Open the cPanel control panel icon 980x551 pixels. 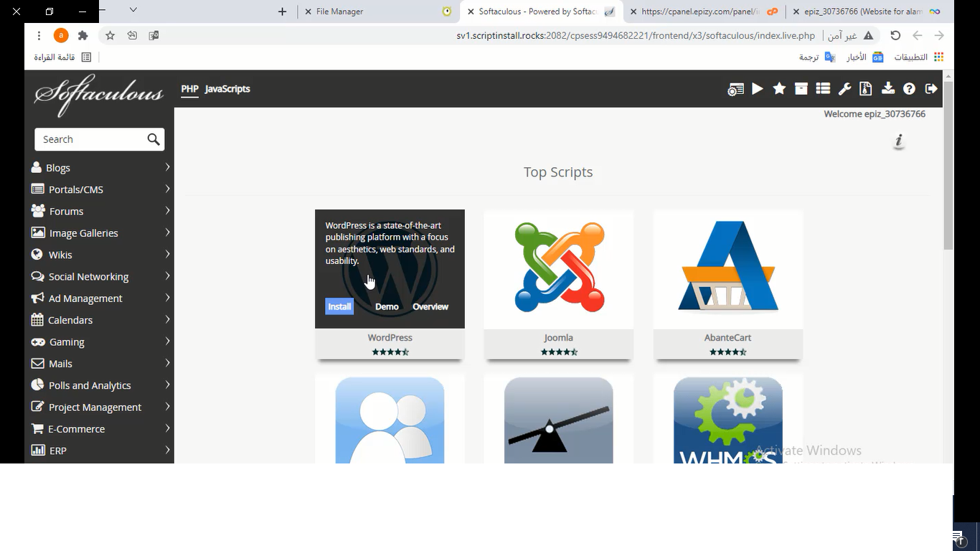(735, 89)
